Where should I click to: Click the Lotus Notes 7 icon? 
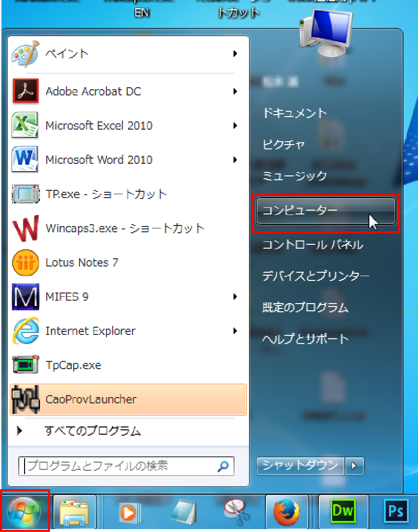[x=25, y=263]
